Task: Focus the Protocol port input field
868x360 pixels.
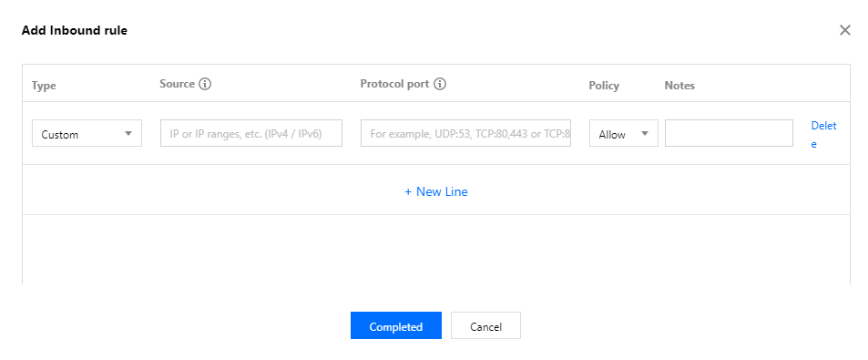Action: [x=465, y=133]
